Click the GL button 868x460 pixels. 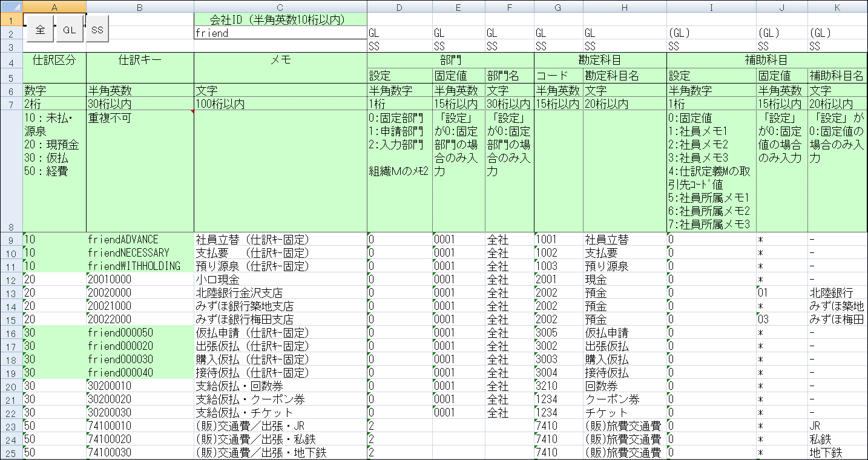pyautogui.click(x=70, y=30)
